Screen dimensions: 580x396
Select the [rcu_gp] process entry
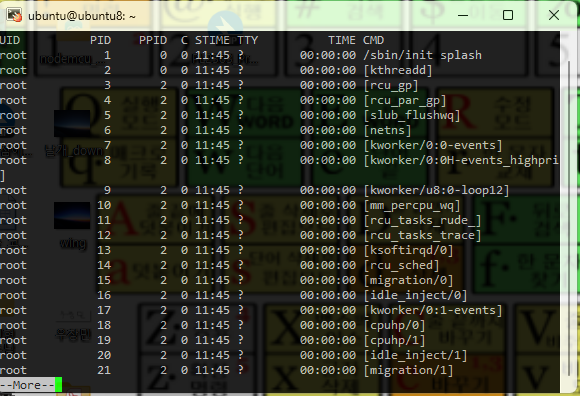tap(391, 85)
